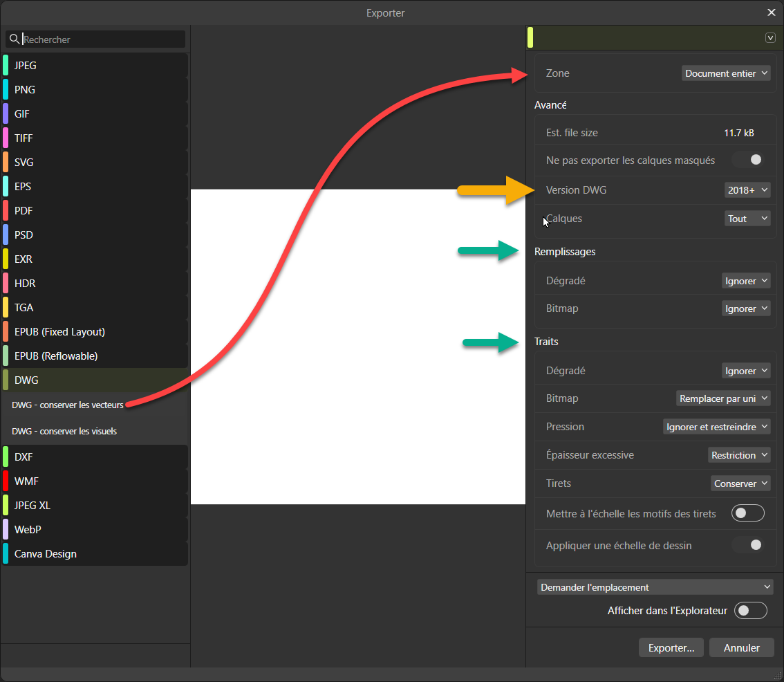
Task: Toggle Ne pas exporter les calques masqués
Action: (749, 160)
